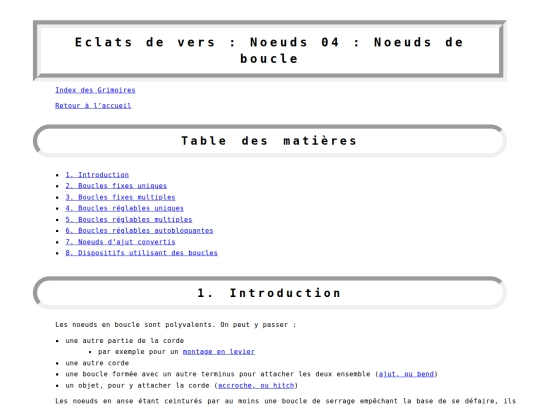The height and width of the screenshot is (405, 540).
Task: Click the bullet 'une autre partie de la corde'
Action: click(x=125, y=341)
